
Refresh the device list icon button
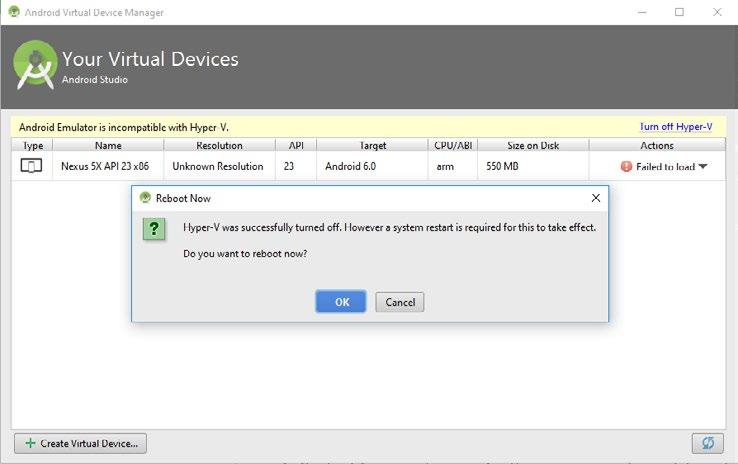tap(707, 443)
